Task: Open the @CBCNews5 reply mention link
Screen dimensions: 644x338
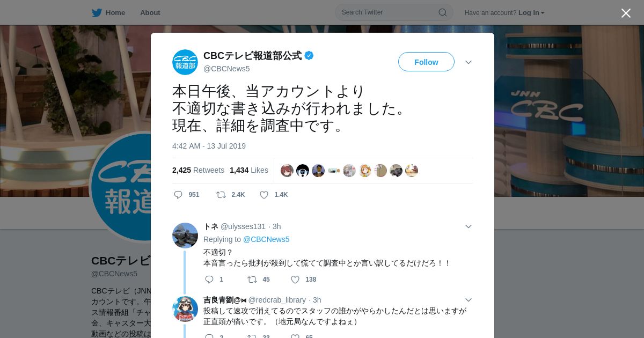Action: [266, 239]
